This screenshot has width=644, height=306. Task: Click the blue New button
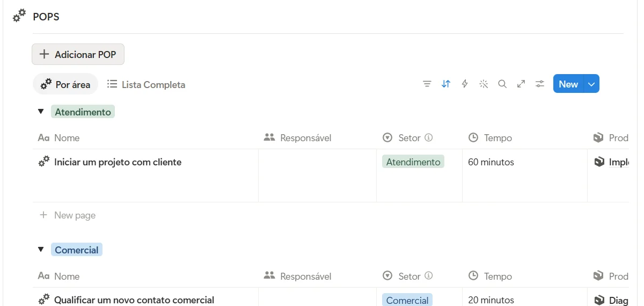click(x=568, y=84)
